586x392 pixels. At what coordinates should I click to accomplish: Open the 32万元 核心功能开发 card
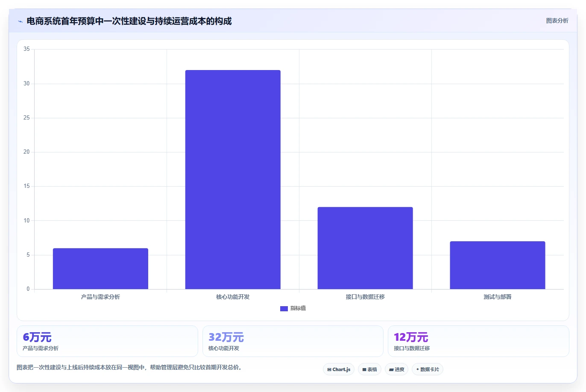pos(293,341)
